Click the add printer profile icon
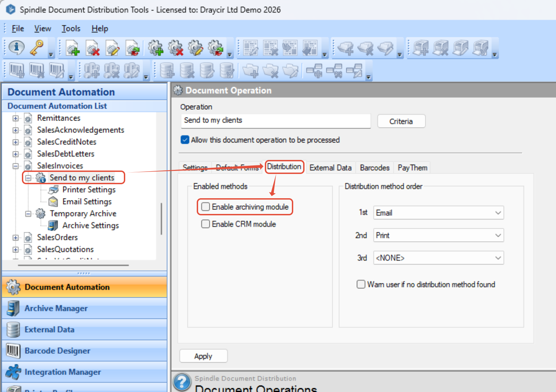The width and height of the screenshot is (556, 392). click(421, 48)
